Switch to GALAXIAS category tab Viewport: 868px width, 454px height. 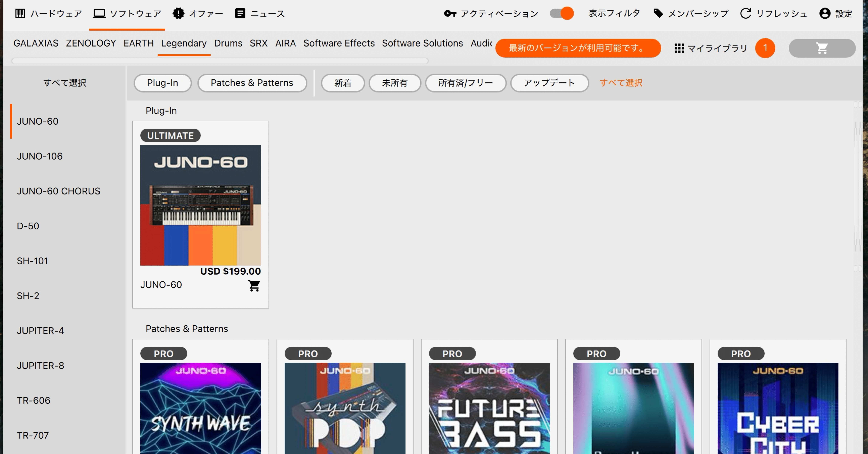[36, 43]
